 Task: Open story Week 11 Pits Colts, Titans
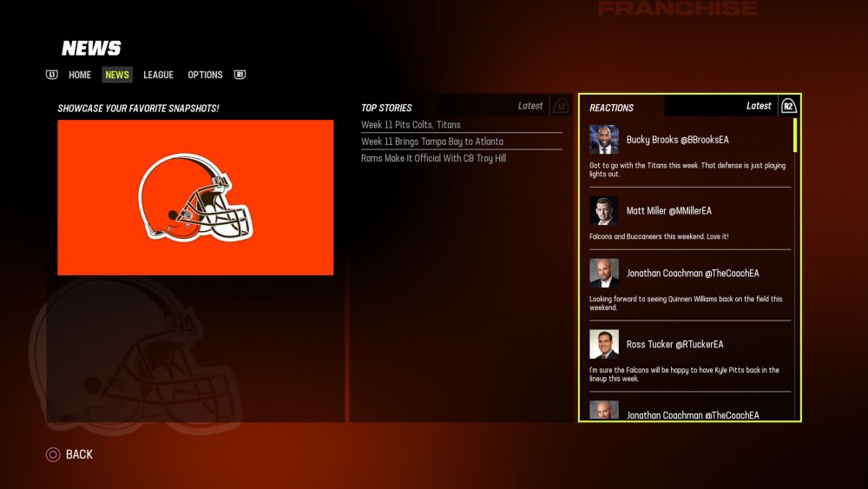pyautogui.click(x=411, y=125)
